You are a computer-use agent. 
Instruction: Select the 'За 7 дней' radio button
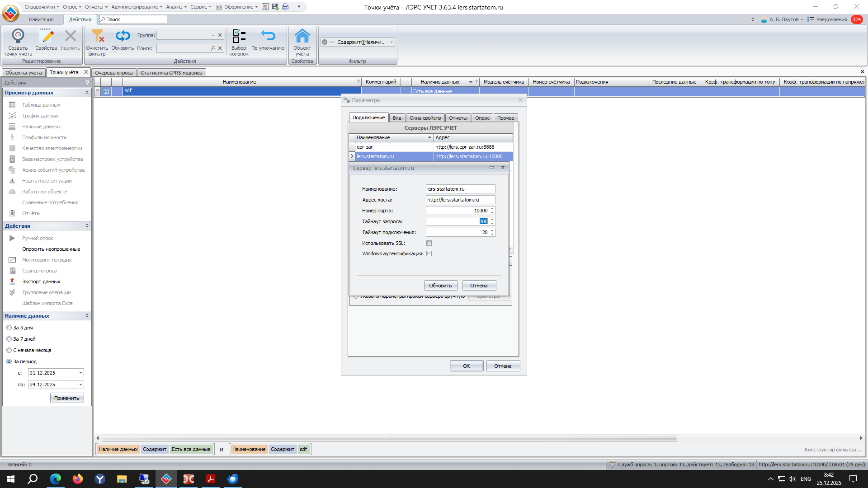(x=9, y=339)
